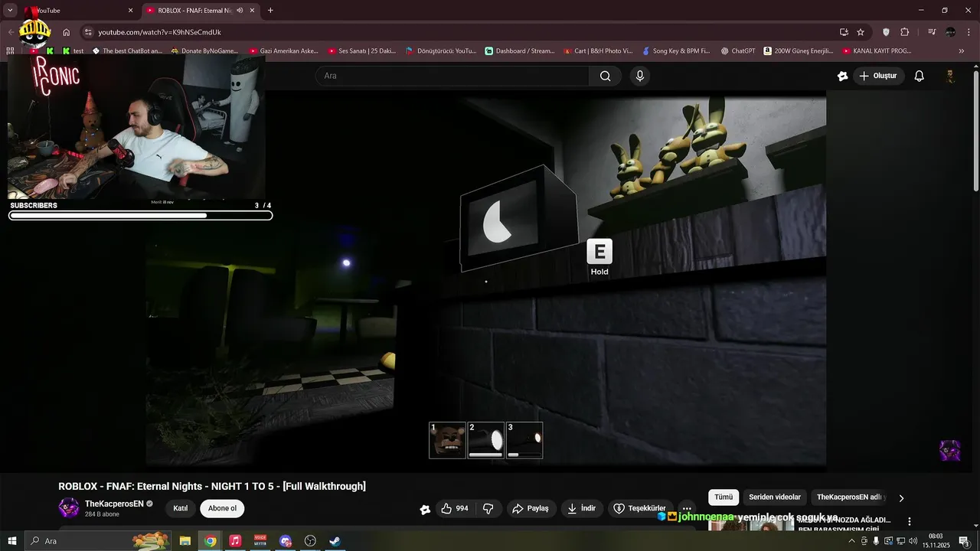The image size is (980, 551).
Task: Expand the Chrome tab search dropdown arrow
Action: (11, 11)
